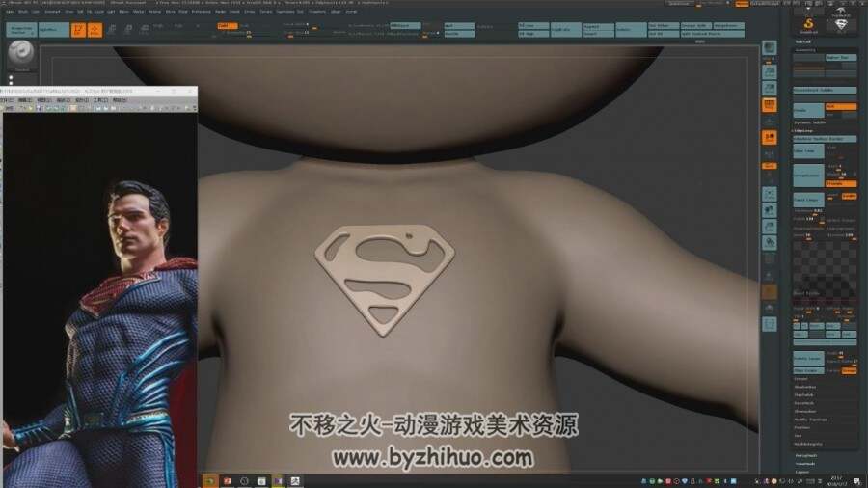The height and width of the screenshot is (488, 868).
Task: Click the Scale view icon on right shelf
Action: 770,227
